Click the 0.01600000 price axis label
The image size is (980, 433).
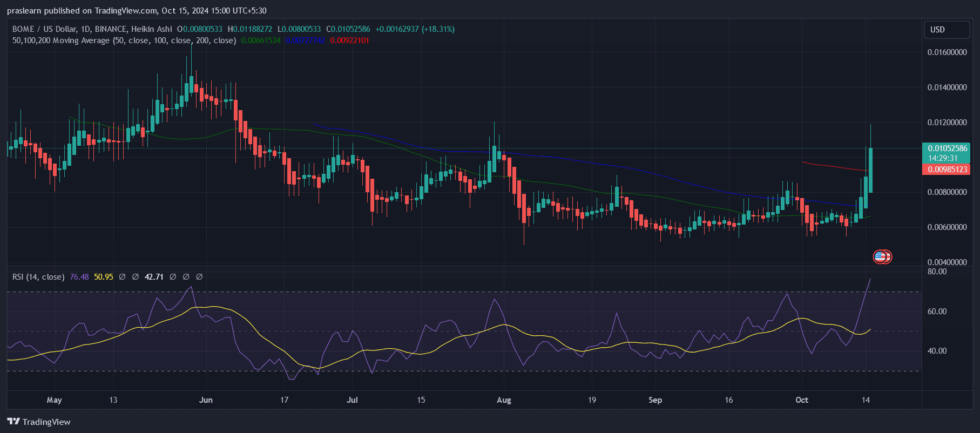947,52
